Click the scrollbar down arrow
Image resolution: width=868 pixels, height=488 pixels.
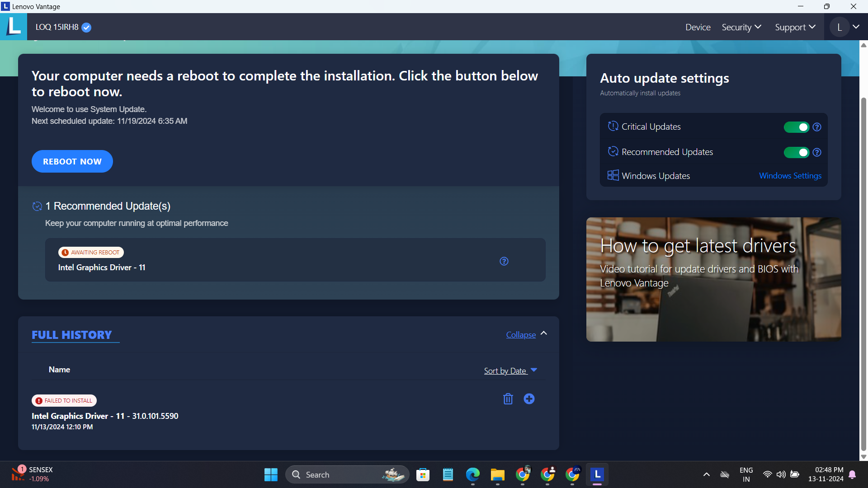click(x=863, y=457)
